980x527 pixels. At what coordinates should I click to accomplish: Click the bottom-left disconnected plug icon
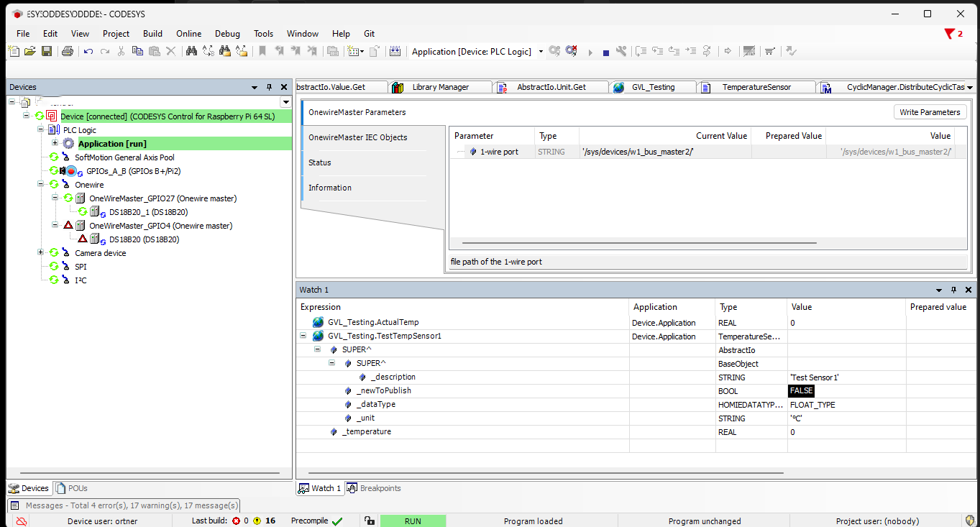coord(21,521)
